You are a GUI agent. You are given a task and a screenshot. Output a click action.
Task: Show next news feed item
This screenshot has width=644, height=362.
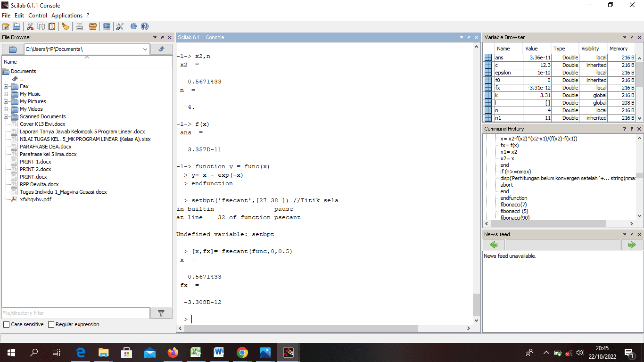point(632,245)
